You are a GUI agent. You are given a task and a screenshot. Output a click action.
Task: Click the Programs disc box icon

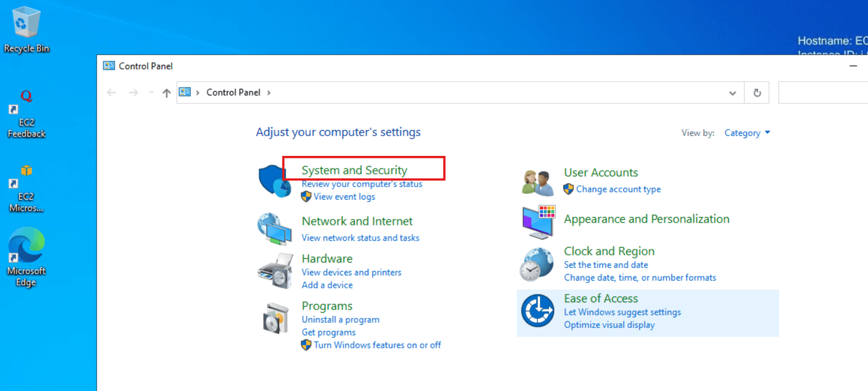(x=276, y=318)
